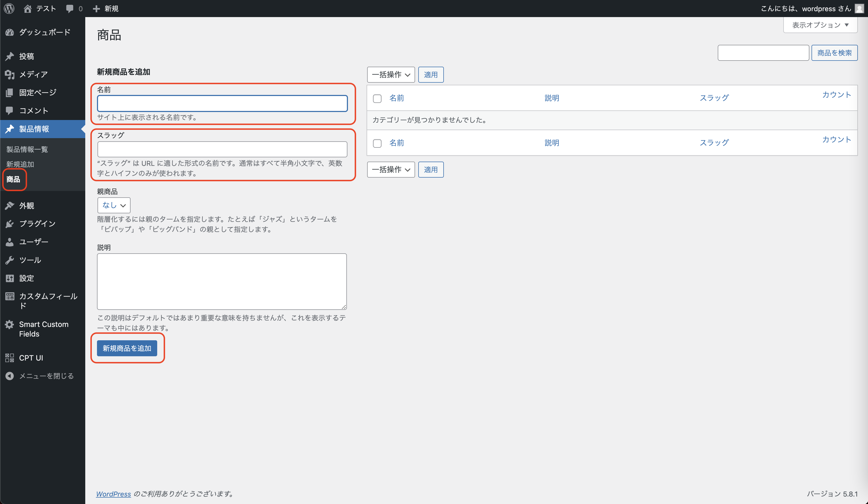Open the bottom 一括操作 dropdown
868x504 pixels.
coord(391,170)
